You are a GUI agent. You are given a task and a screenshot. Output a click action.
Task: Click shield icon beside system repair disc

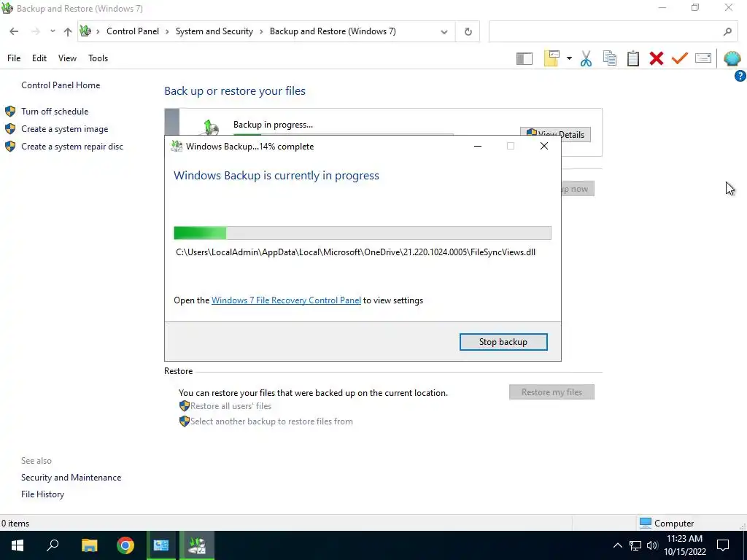pyautogui.click(x=10, y=147)
